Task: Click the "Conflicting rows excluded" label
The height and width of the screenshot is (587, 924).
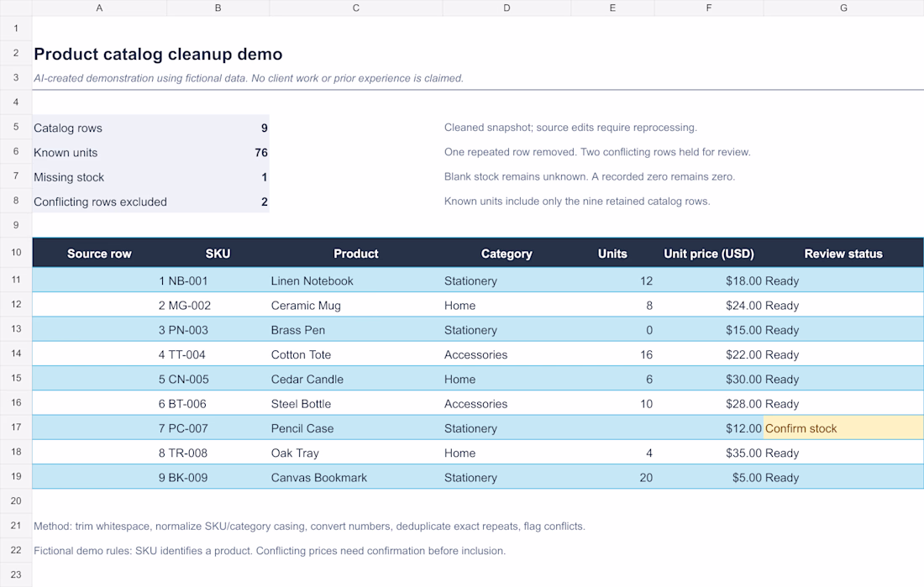Action: coord(100,202)
